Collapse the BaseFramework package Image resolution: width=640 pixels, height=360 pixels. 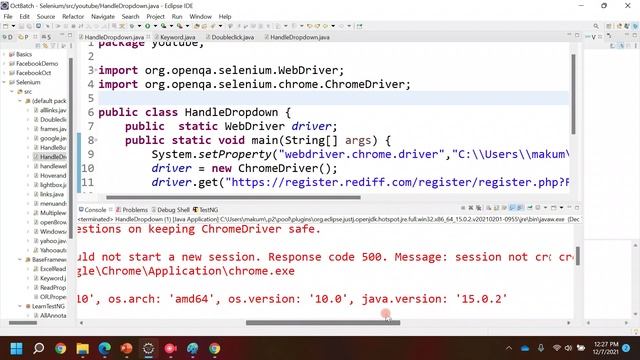pos(20,260)
